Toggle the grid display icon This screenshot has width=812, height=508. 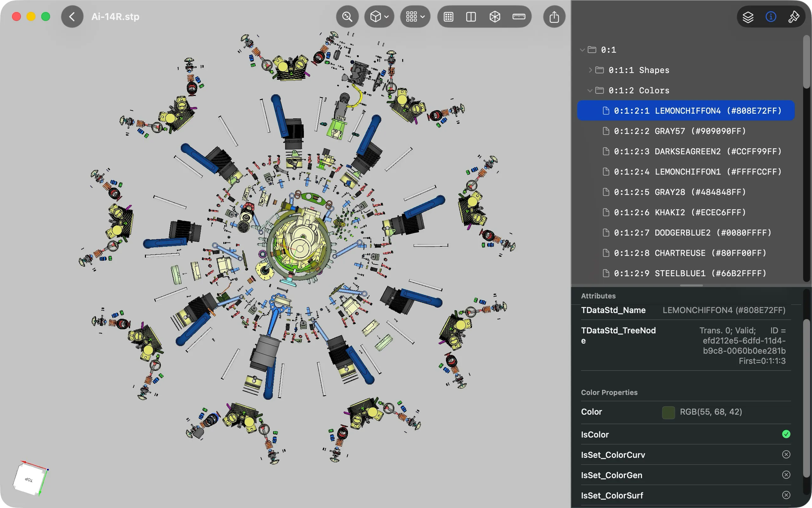[x=449, y=17]
